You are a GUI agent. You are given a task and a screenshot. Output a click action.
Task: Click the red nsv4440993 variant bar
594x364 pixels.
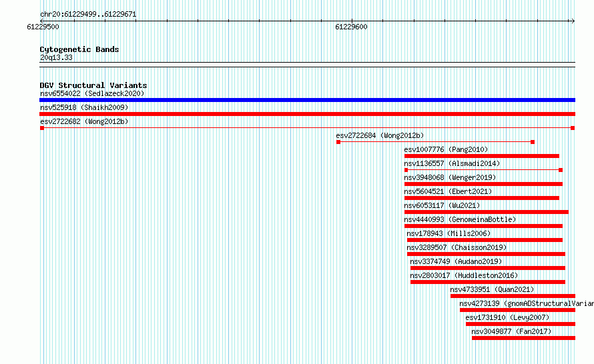(x=483, y=226)
